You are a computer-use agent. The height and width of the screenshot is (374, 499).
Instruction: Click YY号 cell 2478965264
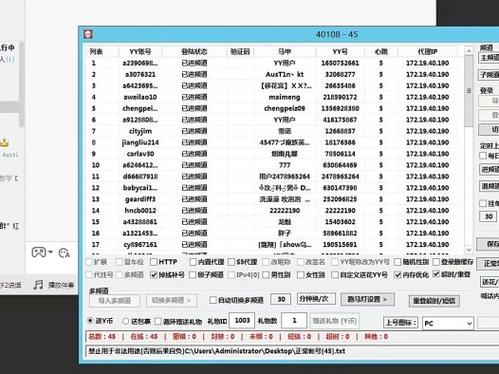coord(340,176)
